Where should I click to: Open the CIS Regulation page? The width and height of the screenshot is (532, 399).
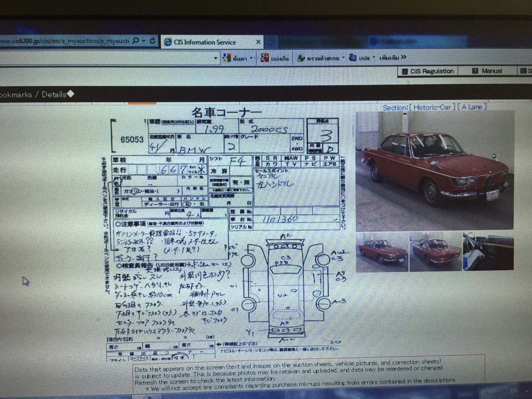427,71
